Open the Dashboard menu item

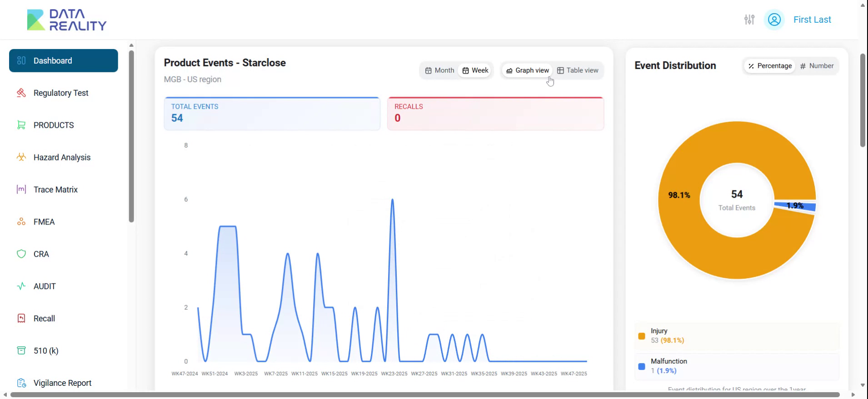(64, 61)
